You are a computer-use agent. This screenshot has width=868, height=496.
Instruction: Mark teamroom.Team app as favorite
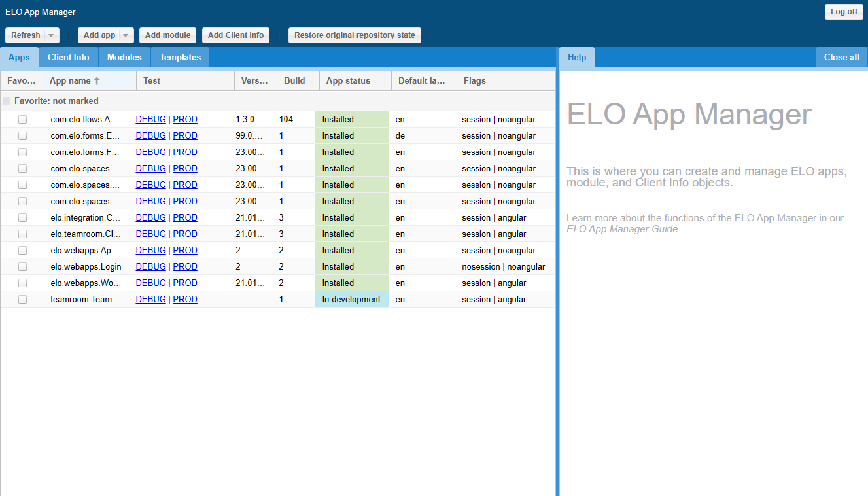tap(22, 300)
